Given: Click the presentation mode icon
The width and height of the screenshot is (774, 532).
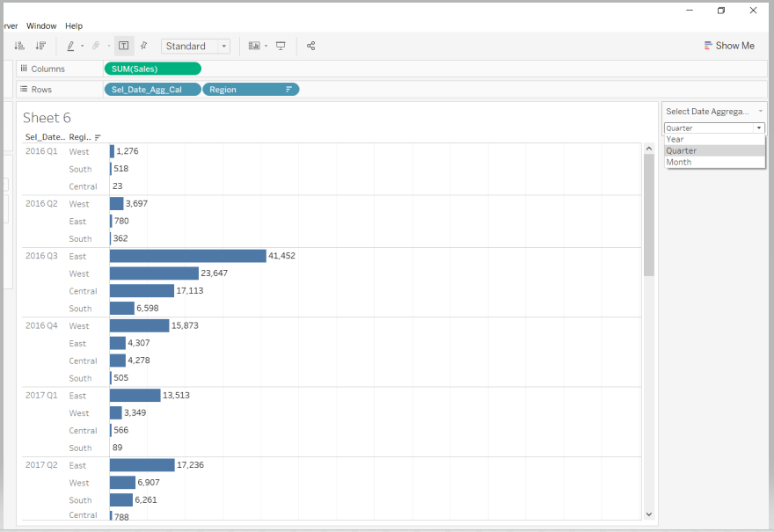Looking at the screenshot, I should pos(281,46).
